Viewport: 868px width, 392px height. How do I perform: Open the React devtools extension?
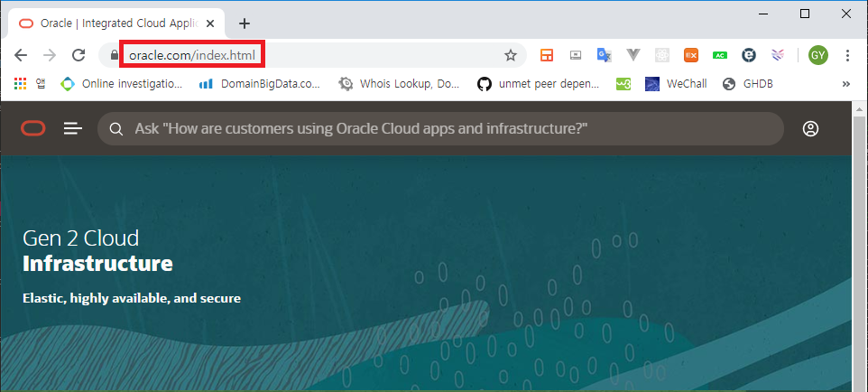coord(662,55)
